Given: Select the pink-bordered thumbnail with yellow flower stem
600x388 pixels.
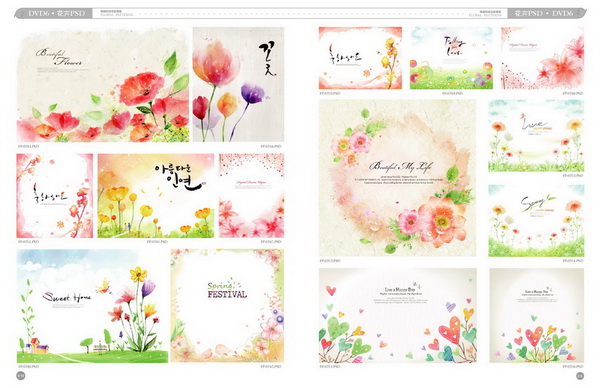Looking at the screenshot, I should 360,58.
